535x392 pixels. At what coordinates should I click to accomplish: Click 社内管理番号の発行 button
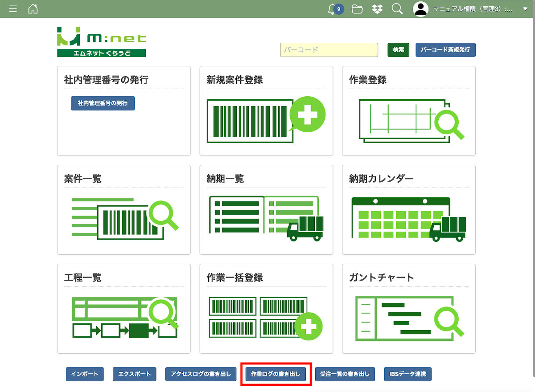(x=103, y=103)
